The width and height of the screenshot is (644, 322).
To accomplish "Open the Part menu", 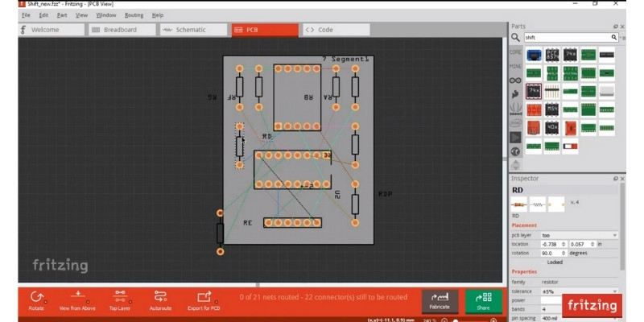I will tap(62, 15).
